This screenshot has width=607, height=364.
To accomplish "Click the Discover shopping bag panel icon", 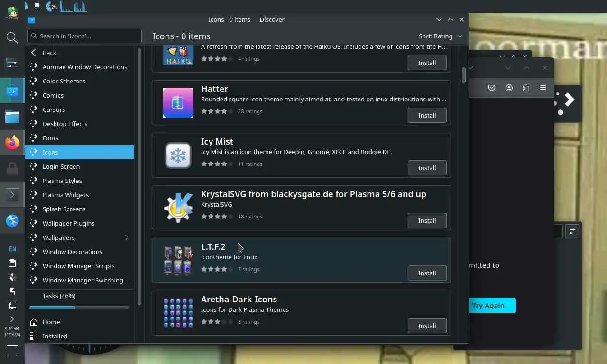I will pos(12,91).
